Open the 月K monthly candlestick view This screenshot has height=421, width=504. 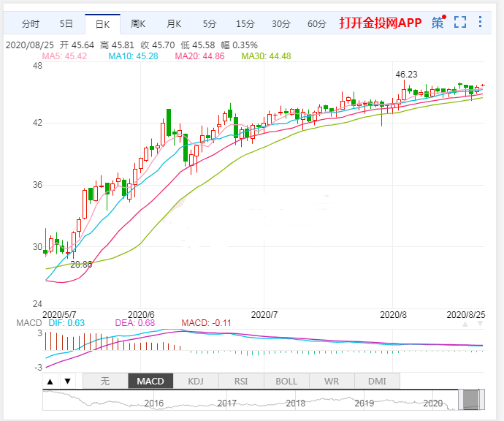point(173,23)
